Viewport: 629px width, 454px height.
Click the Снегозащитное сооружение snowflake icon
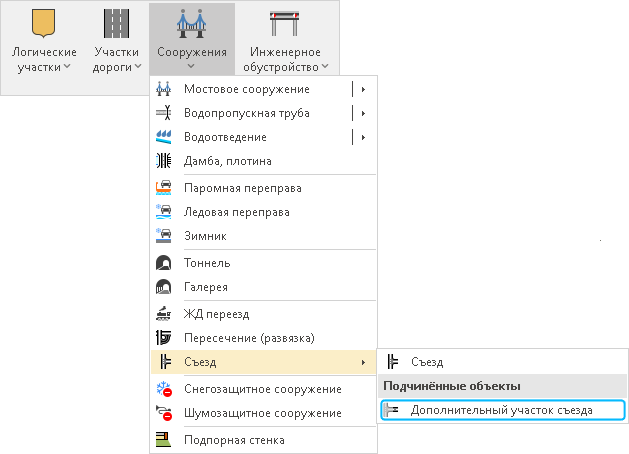[x=164, y=389]
